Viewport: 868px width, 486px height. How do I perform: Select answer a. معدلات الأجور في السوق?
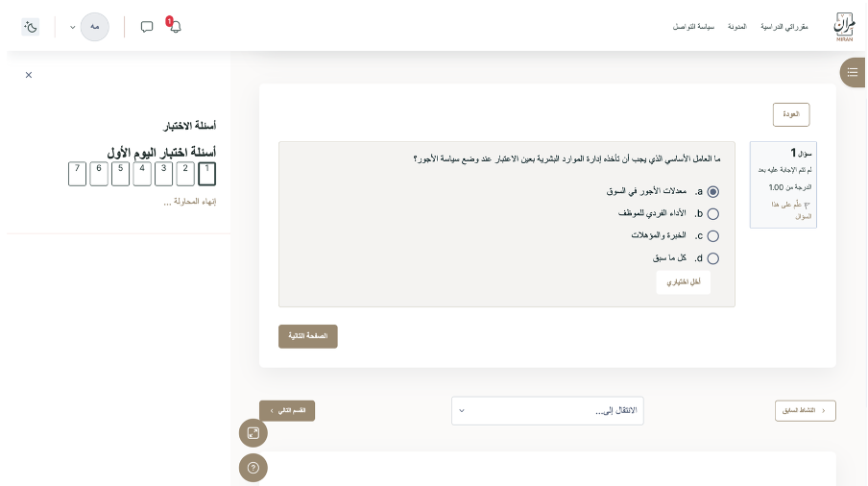713,192
